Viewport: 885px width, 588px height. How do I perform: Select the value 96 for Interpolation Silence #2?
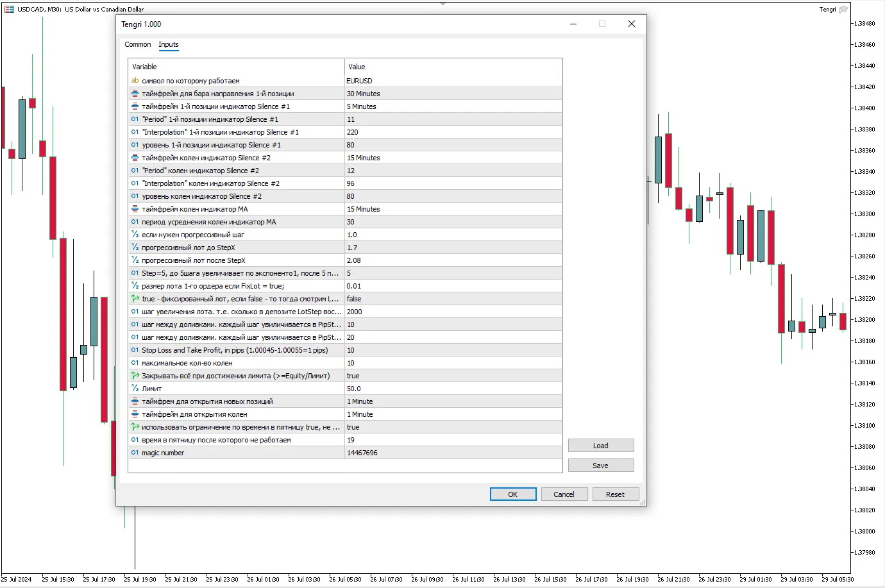click(x=453, y=183)
